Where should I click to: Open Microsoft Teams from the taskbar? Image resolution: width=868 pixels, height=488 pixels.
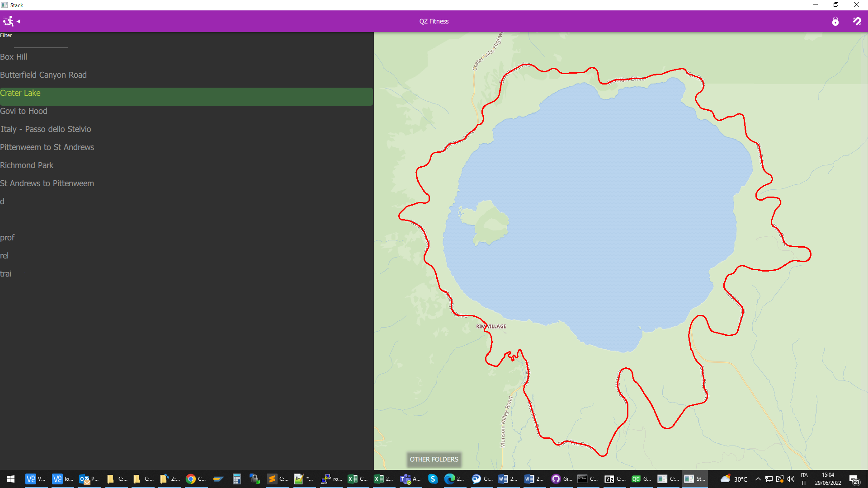[x=406, y=479]
